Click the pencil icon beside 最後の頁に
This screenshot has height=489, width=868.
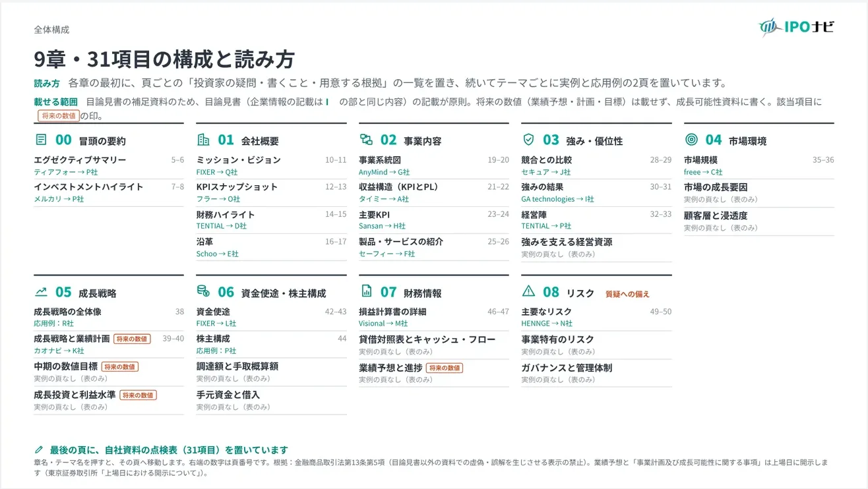(38, 449)
